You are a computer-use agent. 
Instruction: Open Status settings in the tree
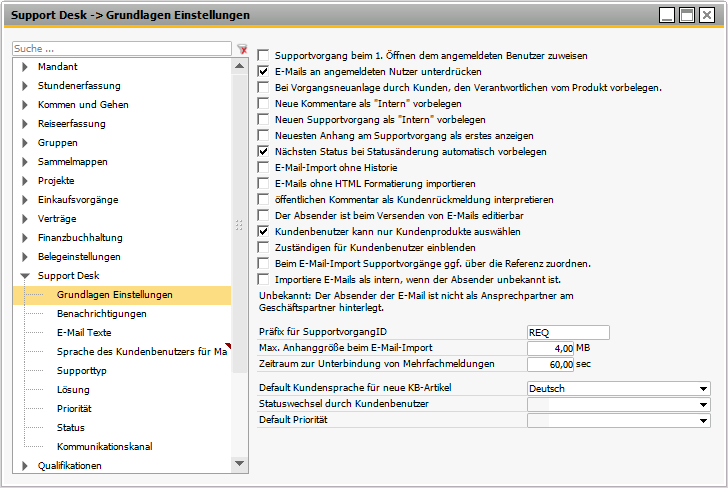71,428
